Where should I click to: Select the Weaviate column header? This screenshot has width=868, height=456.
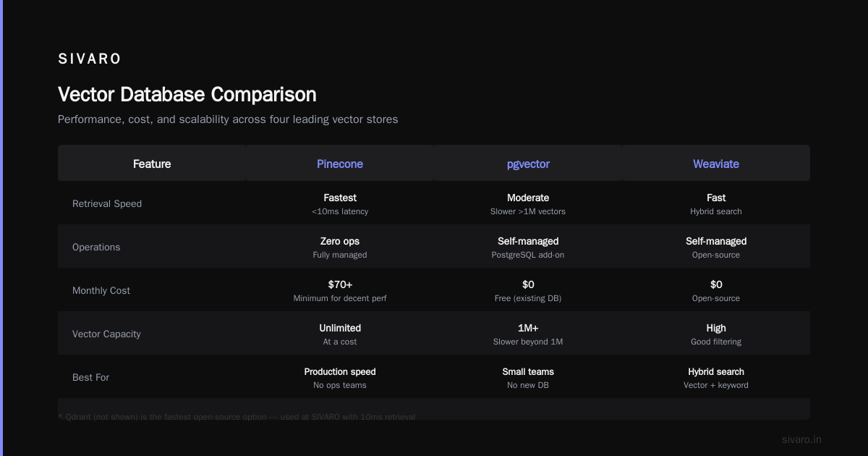click(x=716, y=164)
